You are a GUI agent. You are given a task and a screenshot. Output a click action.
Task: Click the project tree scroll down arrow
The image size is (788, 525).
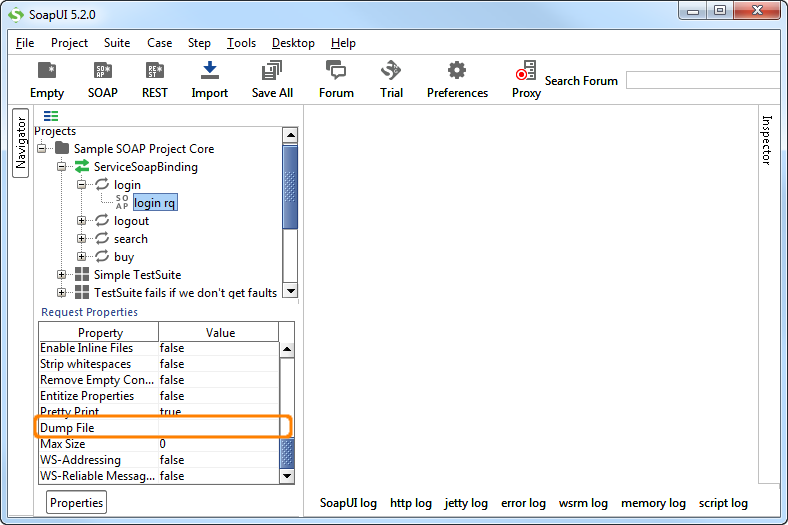[290, 291]
